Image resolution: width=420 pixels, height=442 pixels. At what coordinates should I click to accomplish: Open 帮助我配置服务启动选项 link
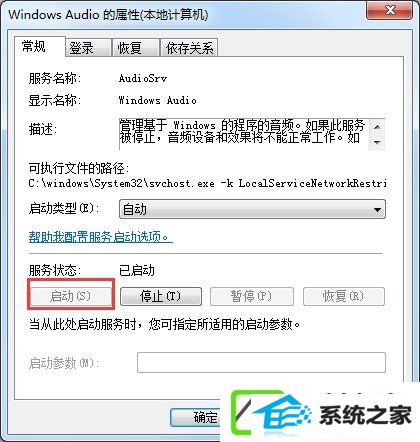[100, 237]
